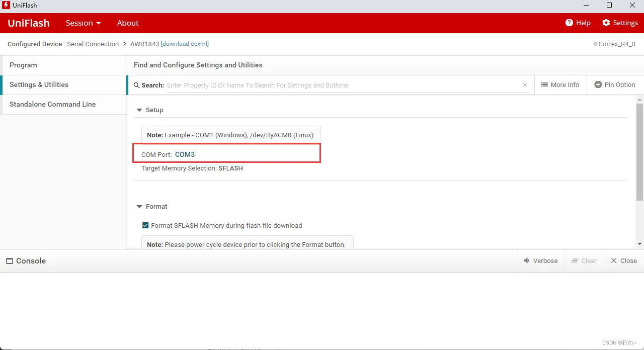
Task: Open Settings via the gear icon
Action: tap(606, 23)
